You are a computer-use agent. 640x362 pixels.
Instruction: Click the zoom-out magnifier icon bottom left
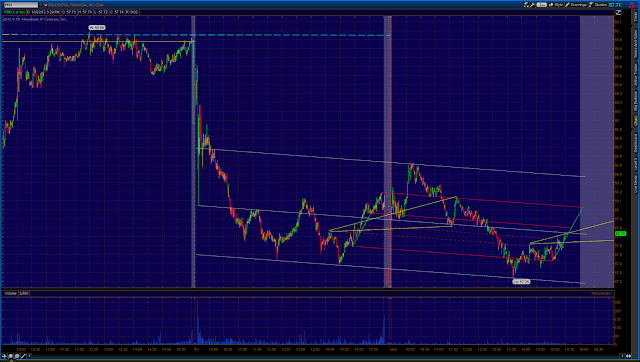point(17,356)
